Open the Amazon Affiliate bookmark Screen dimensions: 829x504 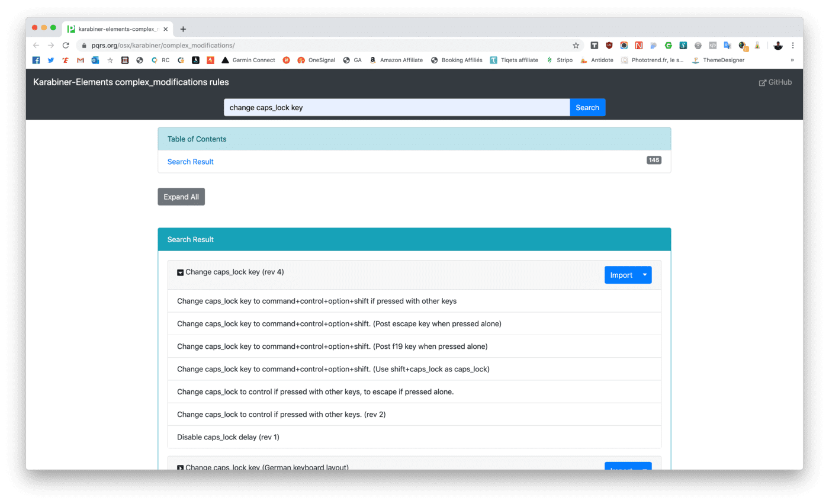pyautogui.click(x=396, y=60)
